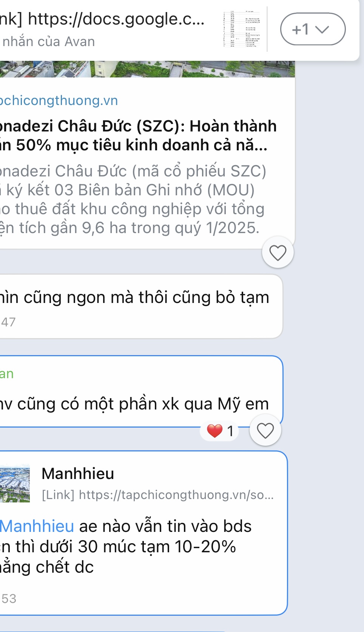Open the aerial photo in link preview
364x632 pixels.
click(147, 69)
